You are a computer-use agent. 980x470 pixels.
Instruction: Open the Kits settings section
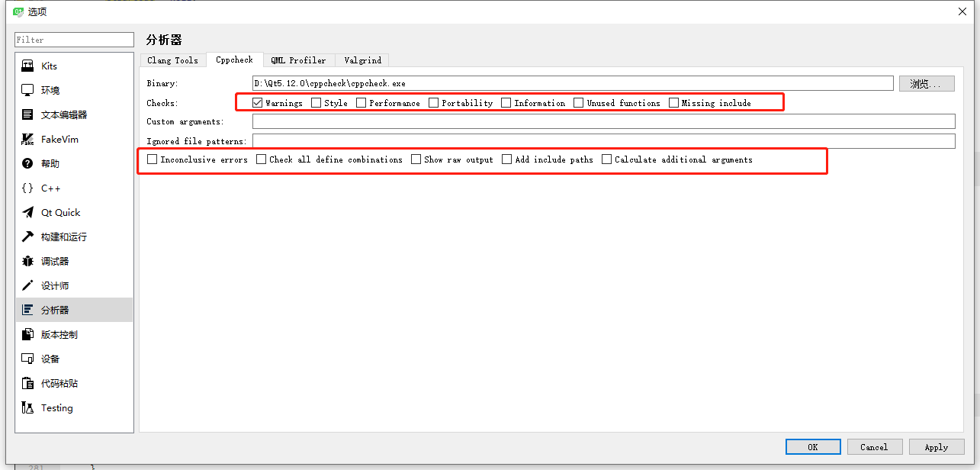[x=47, y=66]
